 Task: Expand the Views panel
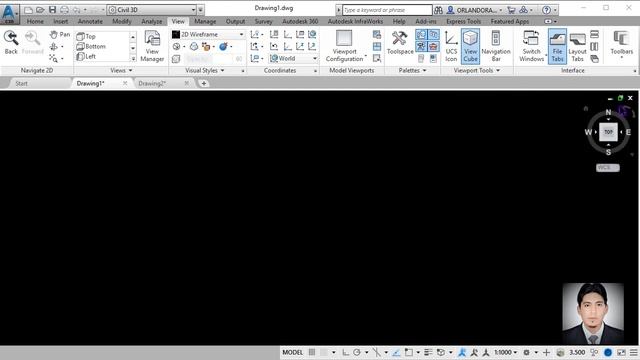[121, 71]
